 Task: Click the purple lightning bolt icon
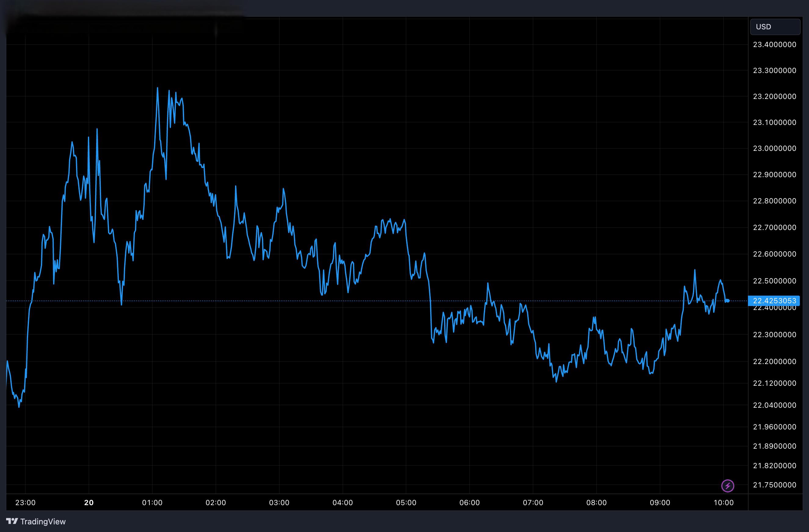point(727,486)
